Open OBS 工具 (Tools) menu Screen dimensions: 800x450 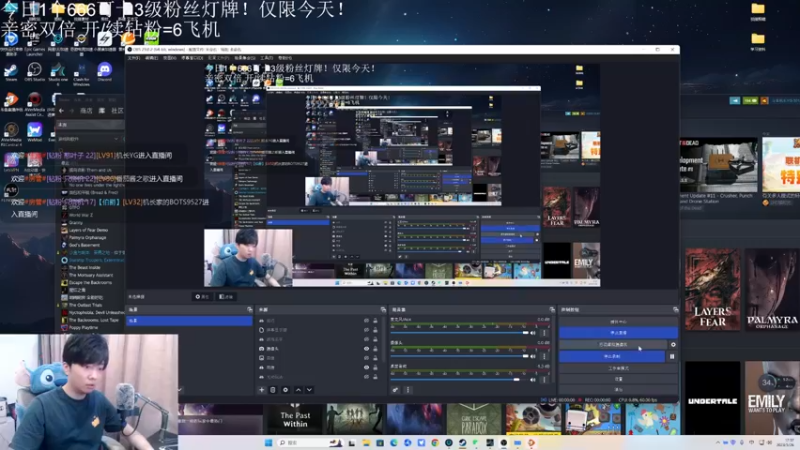click(x=266, y=58)
